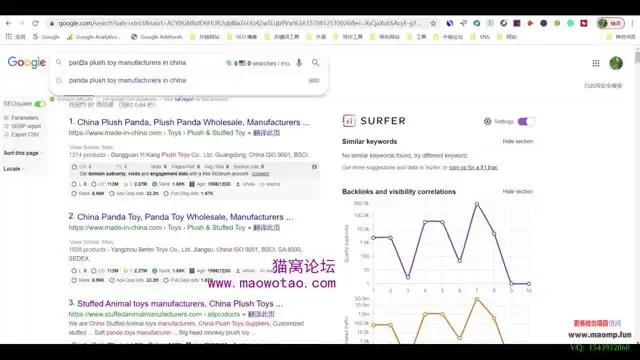Click the browser back arrow
Image resolution: width=640 pixels, height=360 pixels.
point(9,23)
